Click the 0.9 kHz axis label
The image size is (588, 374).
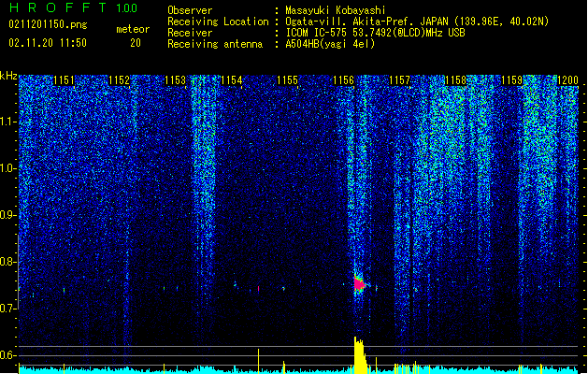coord(8,215)
